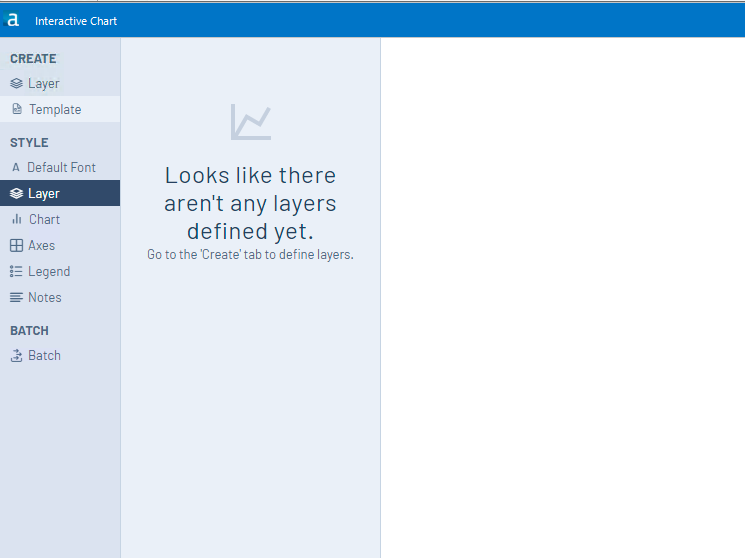Select the highlighted Layer tab under STYLE

[60, 193]
